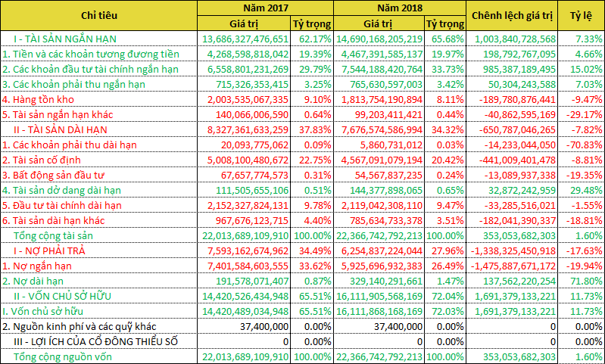Image resolution: width=605 pixels, height=364 pixels.
Task: Select the ratio cell -17.63%
Action: click(585, 250)
